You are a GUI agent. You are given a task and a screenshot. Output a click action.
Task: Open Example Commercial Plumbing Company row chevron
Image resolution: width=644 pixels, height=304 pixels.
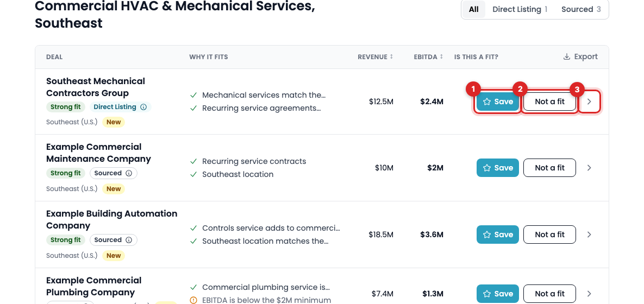pyautogui.click(x=589, y=294)
